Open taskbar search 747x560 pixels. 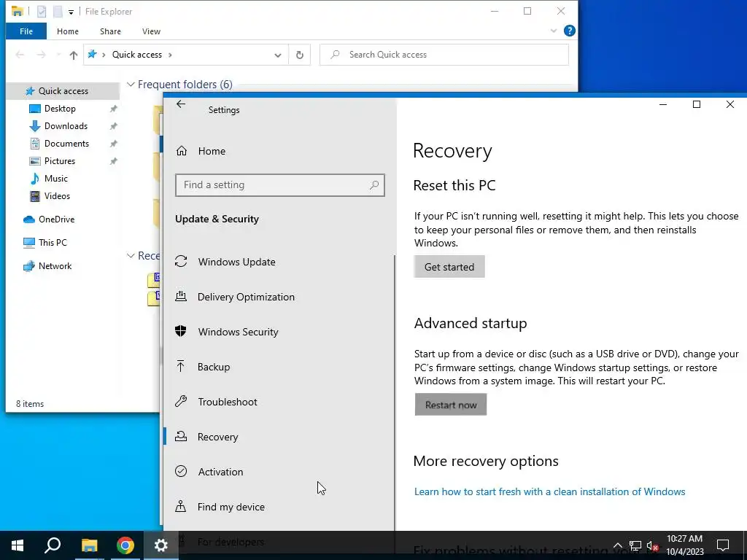53,545
